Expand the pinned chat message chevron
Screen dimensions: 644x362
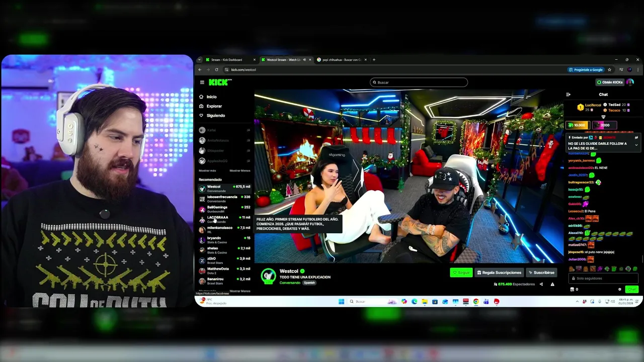click(x=636, y=145)
